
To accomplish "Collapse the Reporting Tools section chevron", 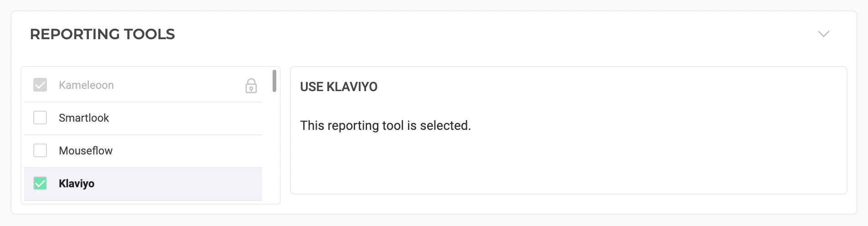I will tap(823, 34).
